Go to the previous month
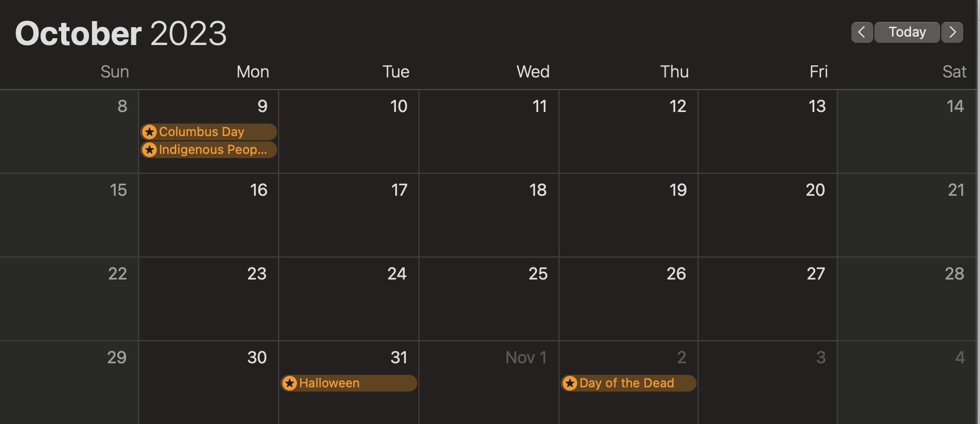Screen dimensions: 980x424 click(x=862, y=32)
